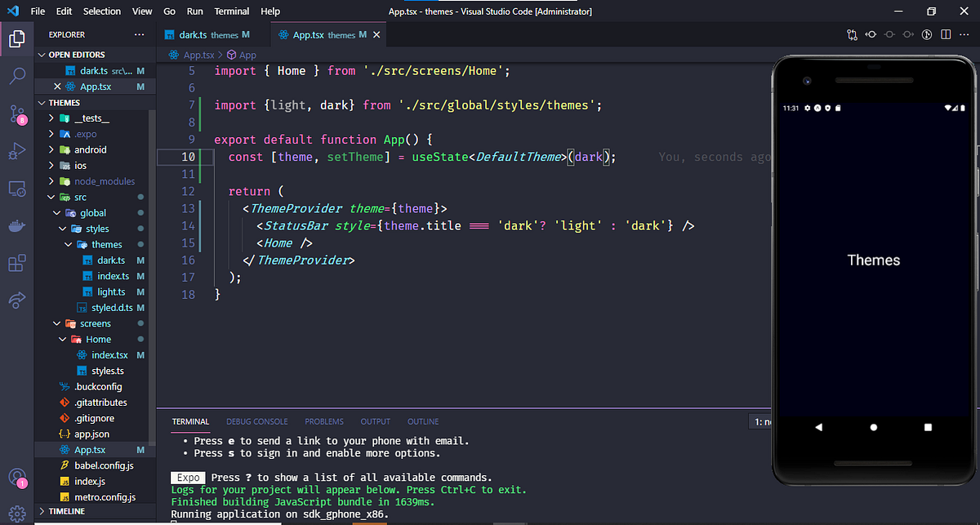Switch to the DEBUG CONSOLE panel tab
This screenshot has width=980, height=525.
256,421
